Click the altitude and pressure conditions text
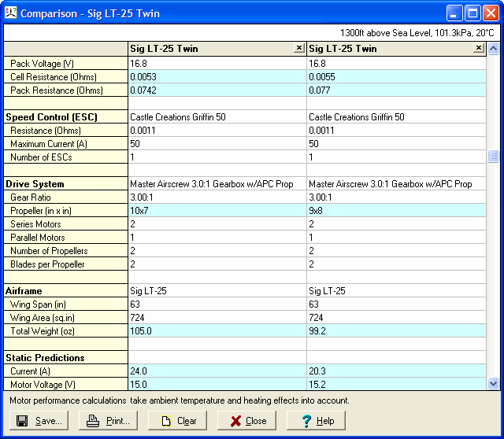The height and width of the screenshot is (439, 504). click(x=417, y=33)
